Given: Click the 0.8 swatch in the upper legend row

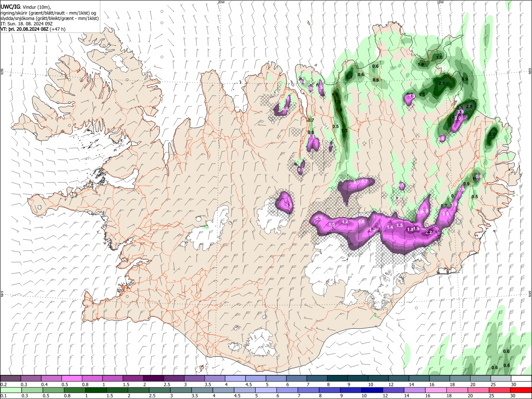Looking at the screenshot, I should 92,378.
